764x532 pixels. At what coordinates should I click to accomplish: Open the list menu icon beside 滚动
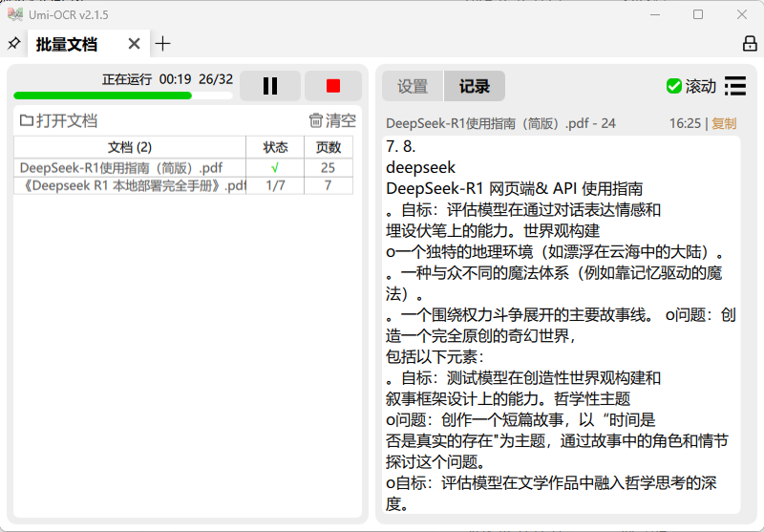click(735, 86)
